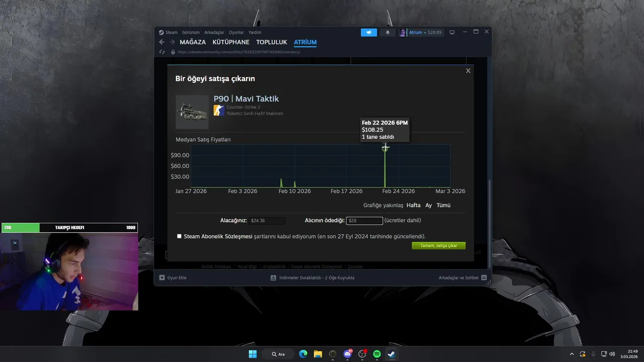Click the P90 item thumbnail image
Image resolution: width=644 pixels, height=362 pixels.
pyautogui.click(x=192, y=112)
